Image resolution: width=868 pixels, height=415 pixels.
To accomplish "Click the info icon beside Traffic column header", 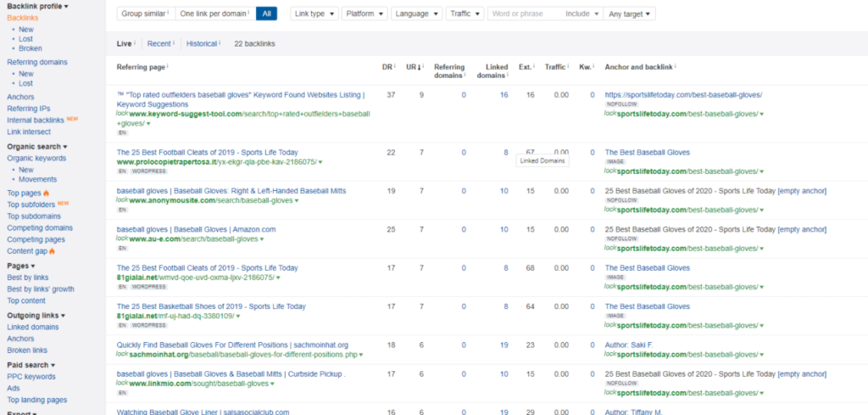I will pos(568,66).
